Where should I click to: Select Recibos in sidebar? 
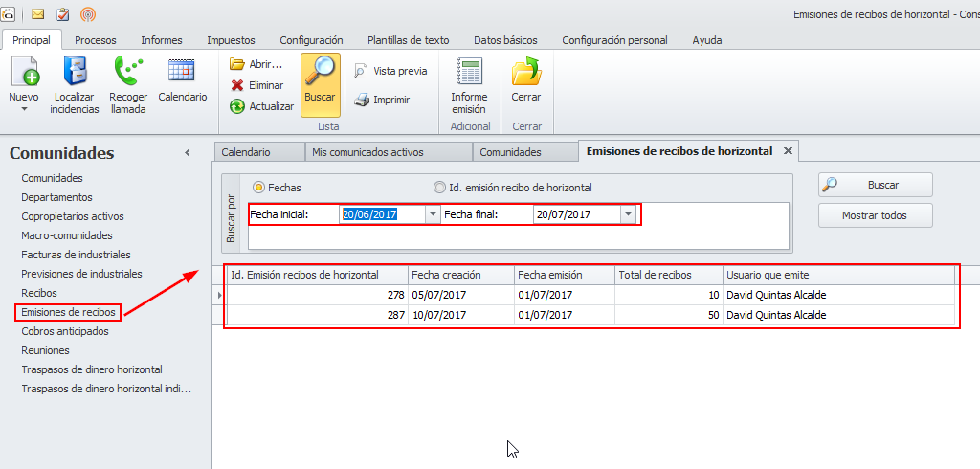pyautogui.click(x=38, y=293)
